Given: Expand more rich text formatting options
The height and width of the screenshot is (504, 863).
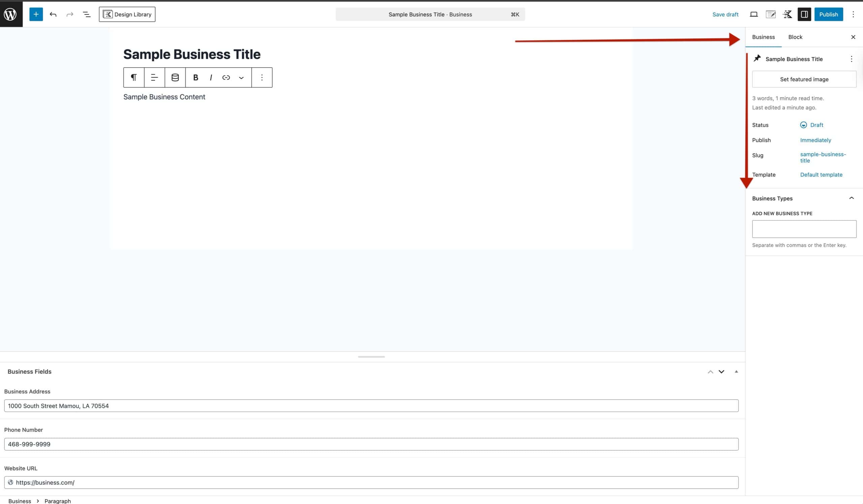Looking at the screenshot, I should coord(241,77).
